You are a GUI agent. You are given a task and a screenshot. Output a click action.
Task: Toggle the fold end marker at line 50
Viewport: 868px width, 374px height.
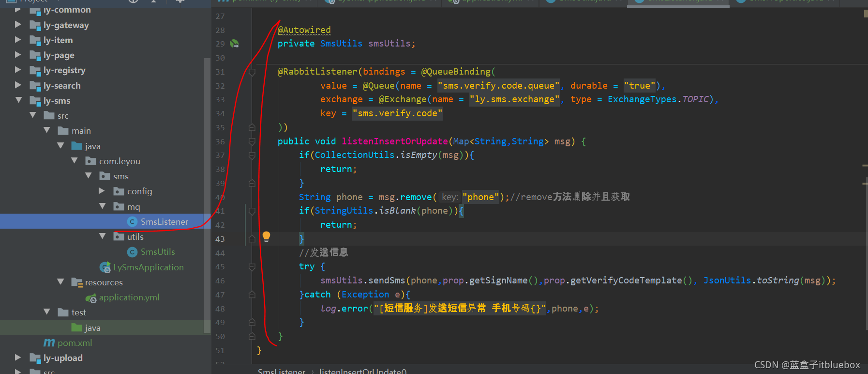tap(252, 336)
